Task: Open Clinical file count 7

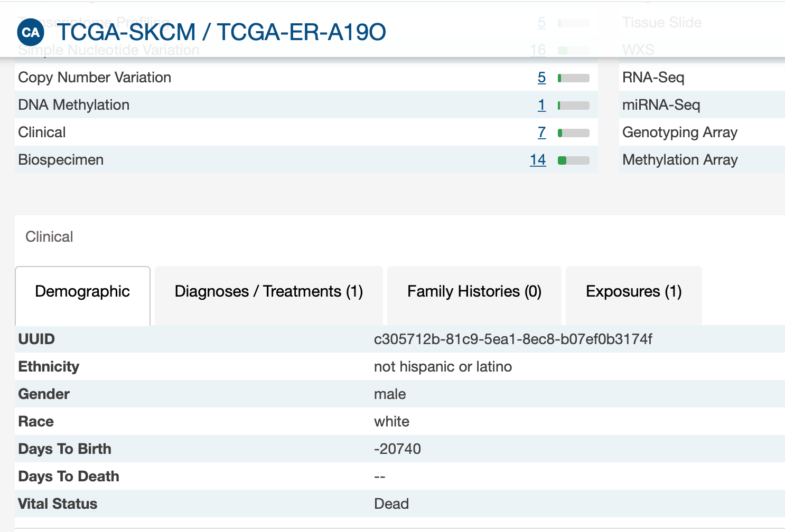Action: [x=541, y=132]
